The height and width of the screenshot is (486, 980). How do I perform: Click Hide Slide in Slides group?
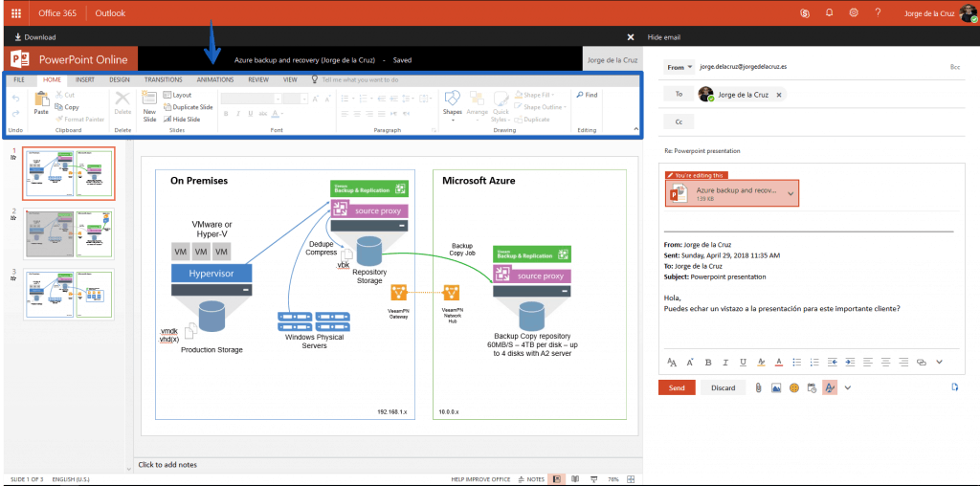click(182, 119)
